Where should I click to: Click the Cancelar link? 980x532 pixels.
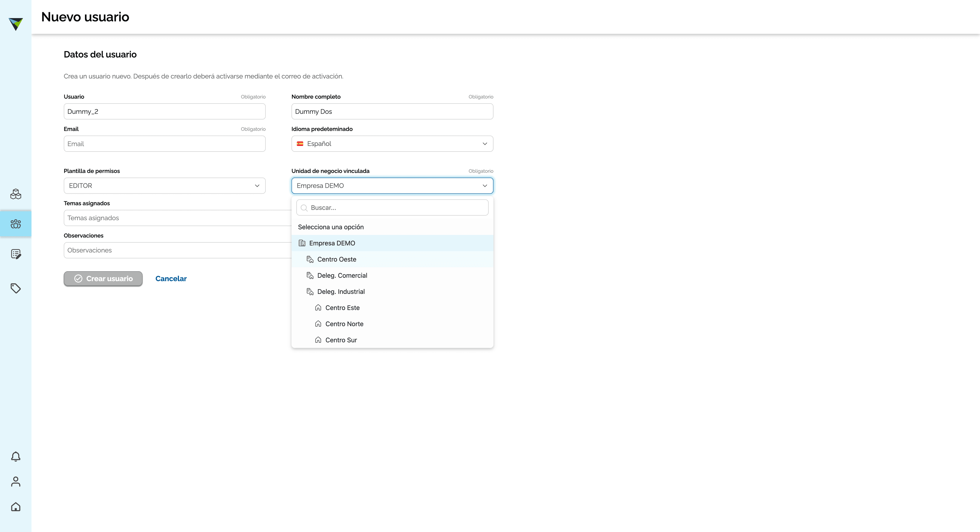(x=171, y=279)
